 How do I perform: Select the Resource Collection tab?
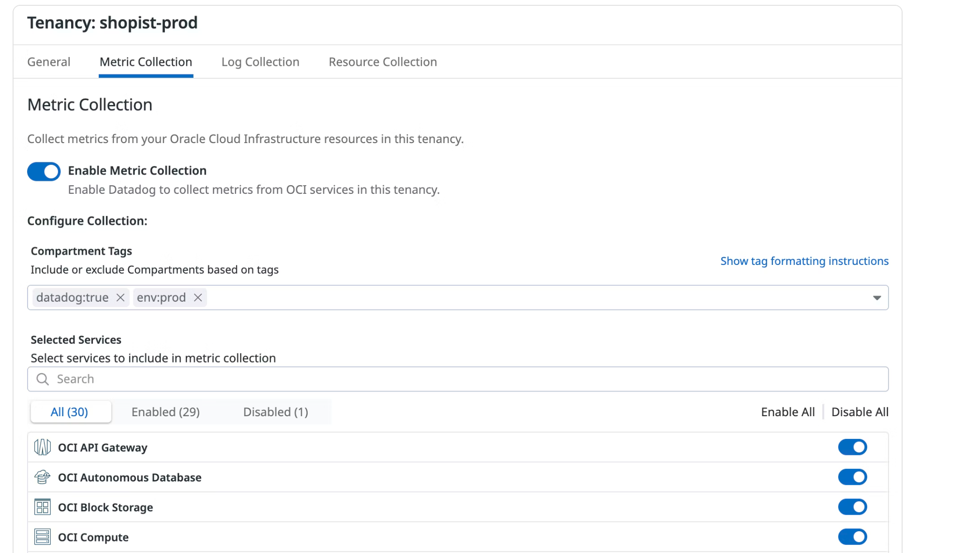click(x=382, y=62)
